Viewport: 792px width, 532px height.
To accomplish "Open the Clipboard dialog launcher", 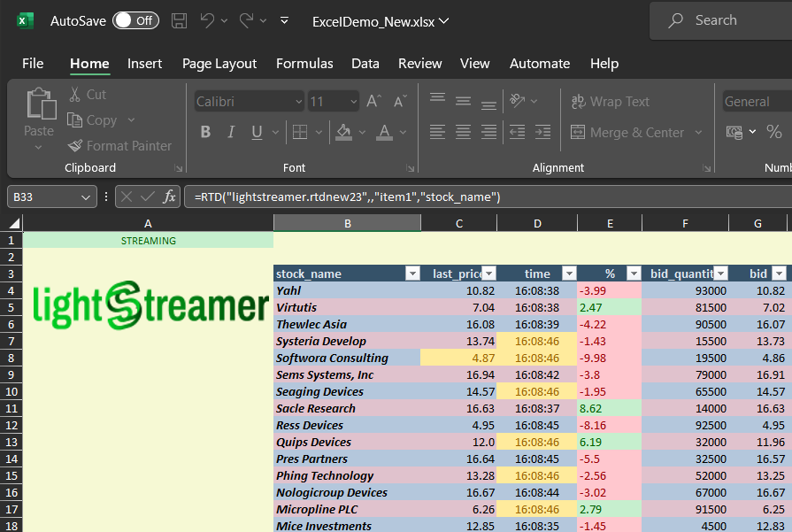I will click(178, 168).
